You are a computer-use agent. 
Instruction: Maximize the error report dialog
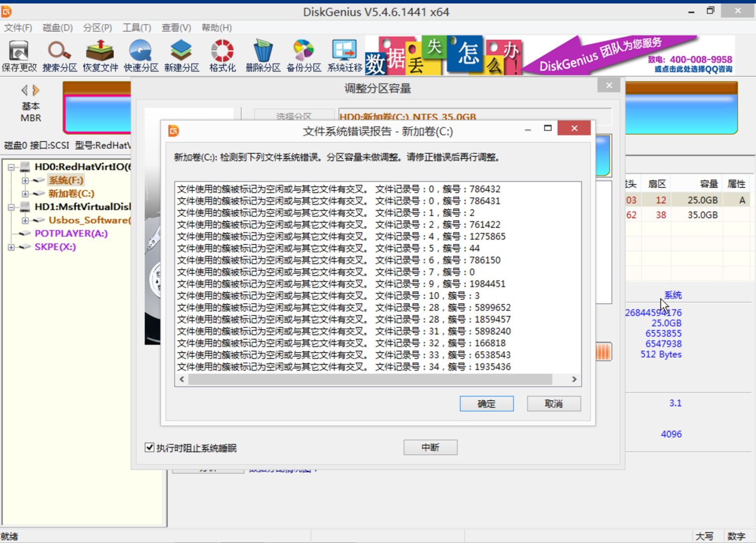548,128
